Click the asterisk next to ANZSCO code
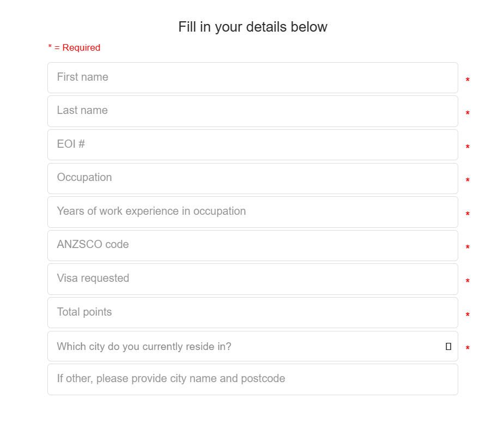Screen dimensions: 504x447 click(x=467, y=248)
